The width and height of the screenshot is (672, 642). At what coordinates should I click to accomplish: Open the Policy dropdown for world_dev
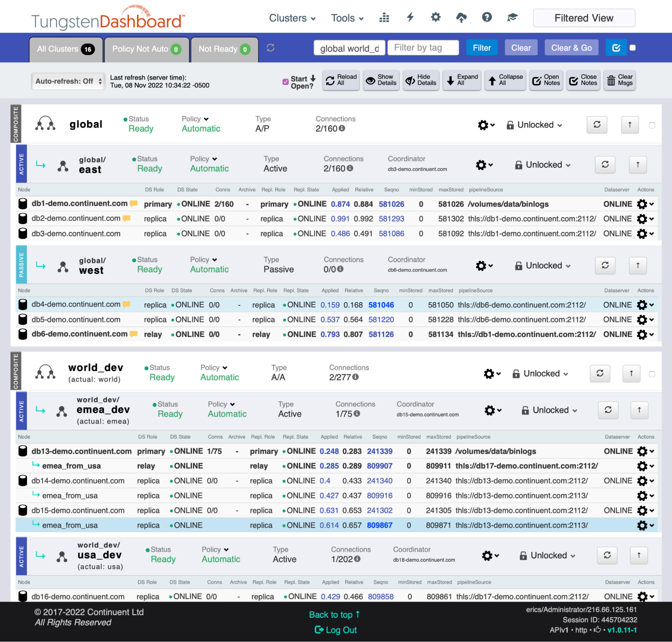213,368
